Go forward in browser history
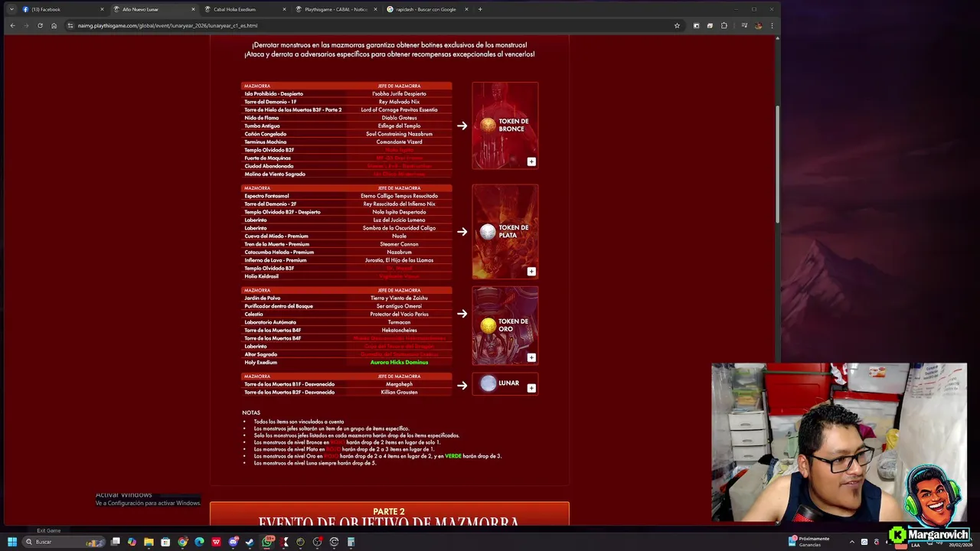Image resolution: width=980 pixels, height=551 pixels. pyautogui.click(x=26, y=25)
